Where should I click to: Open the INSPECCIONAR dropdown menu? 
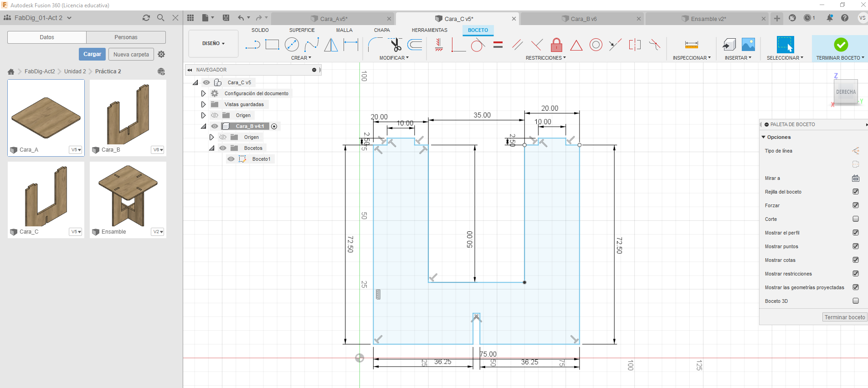click(692, 58)
